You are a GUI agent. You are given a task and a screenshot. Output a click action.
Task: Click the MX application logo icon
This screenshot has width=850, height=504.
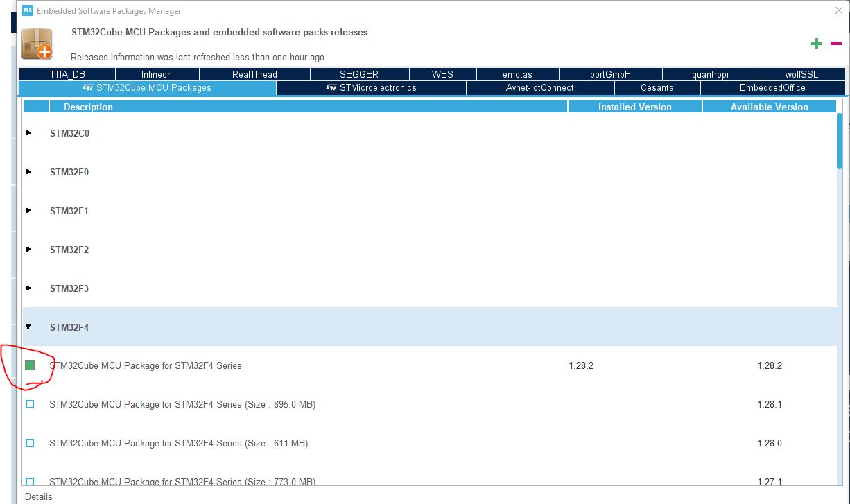28,10
